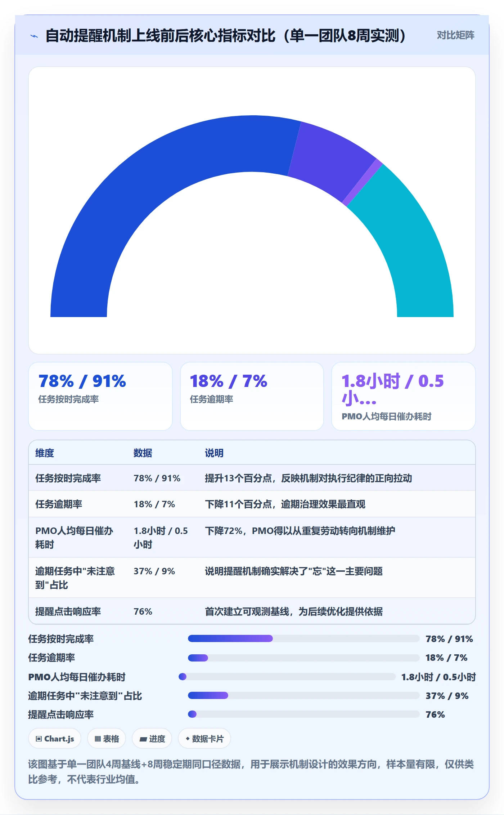This screenshot has height=815, width=504.
Task: Click the 维度 column header
Action: coord(45,453)
